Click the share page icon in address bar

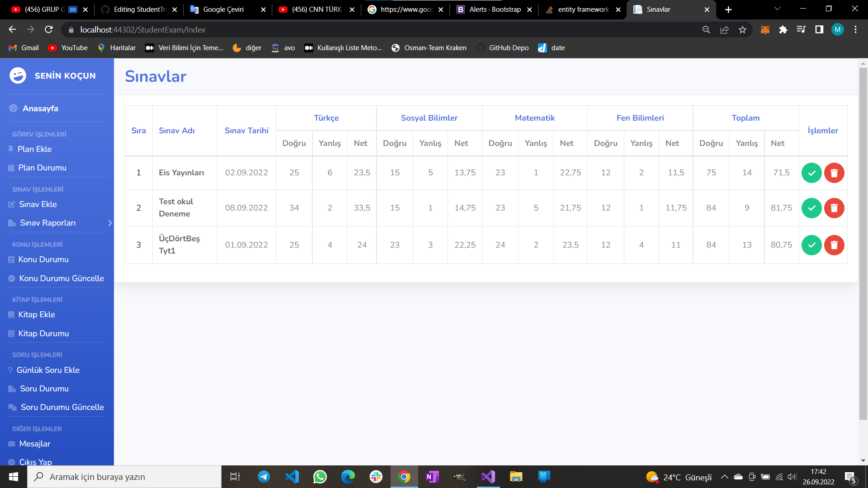click(x=724, y=29)
